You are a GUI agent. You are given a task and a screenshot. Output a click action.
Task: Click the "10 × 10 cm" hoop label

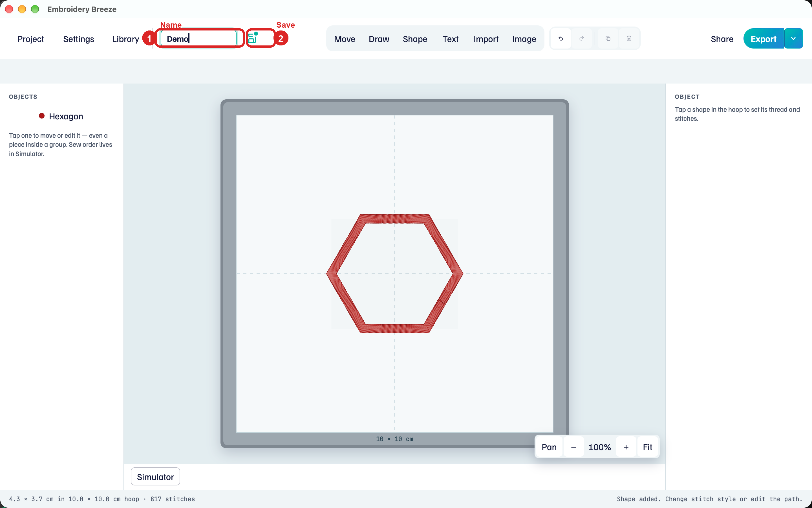[395, 439]
